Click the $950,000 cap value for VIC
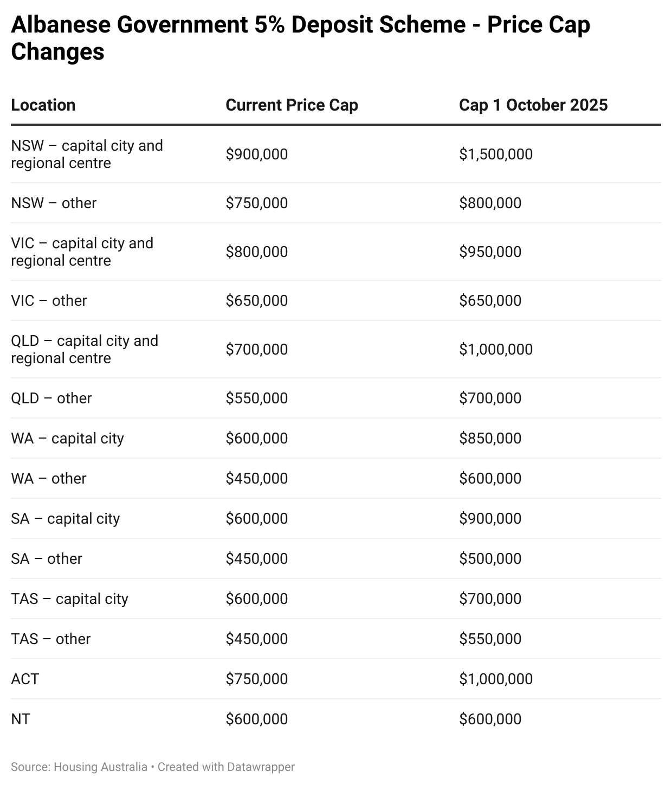672x785 pixels. 490,252
